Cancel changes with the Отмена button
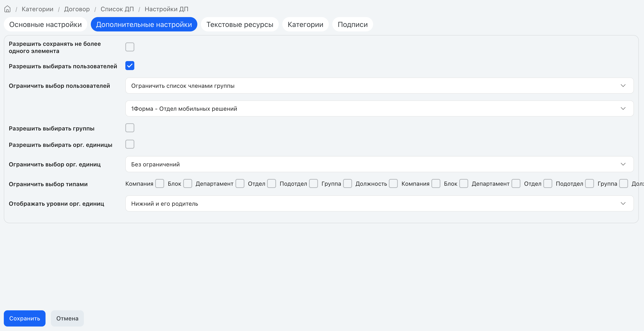The height and width of the screenshot is (331, 644). pos(67,318)
